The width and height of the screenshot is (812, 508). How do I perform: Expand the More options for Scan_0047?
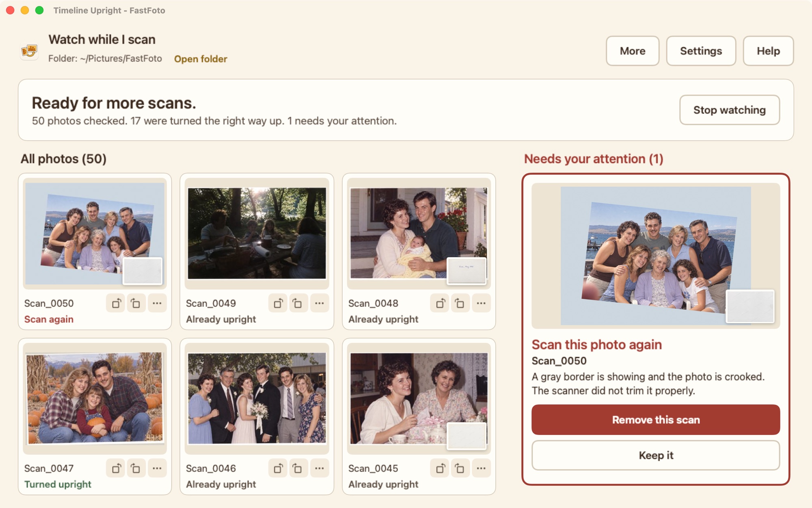(x=157, y=468)
